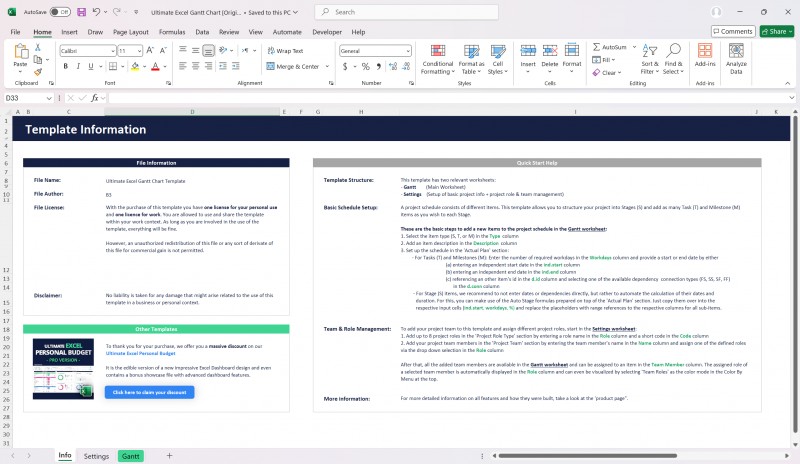Open Find & Select menu

[x=673, y=60]
